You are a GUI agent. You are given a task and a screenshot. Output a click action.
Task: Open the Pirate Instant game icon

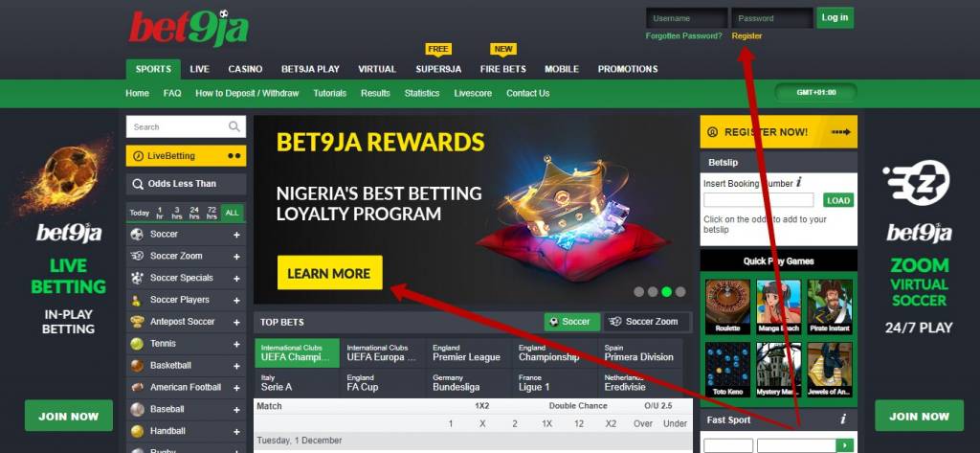pyautogui.click(x=830, y=306)
